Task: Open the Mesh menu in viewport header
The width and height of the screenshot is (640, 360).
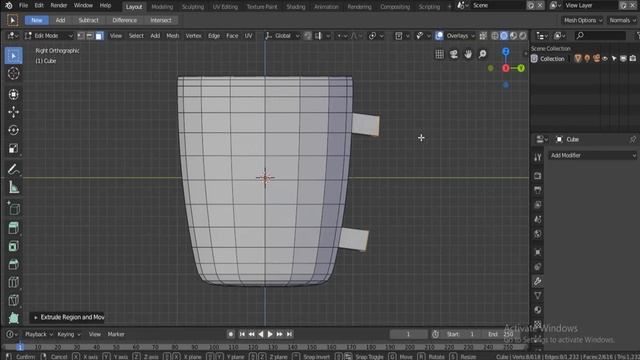Action: coord(173,36)
